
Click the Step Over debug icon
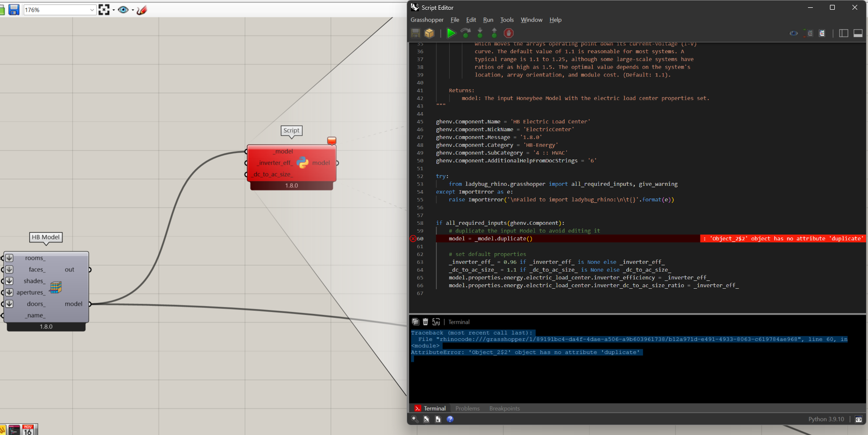pos(466,33)
